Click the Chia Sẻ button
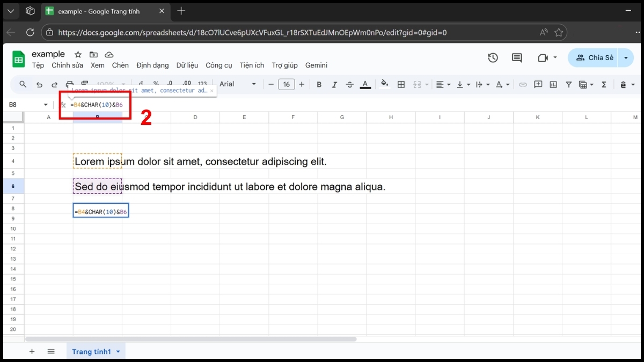The image size is (644, 362). [x=595, y=57]
